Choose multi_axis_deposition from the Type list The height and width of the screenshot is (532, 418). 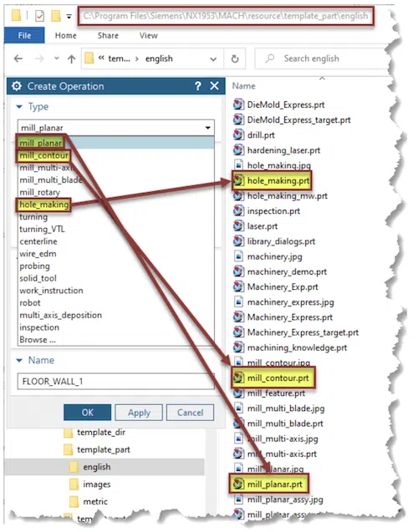click(60, 315)
